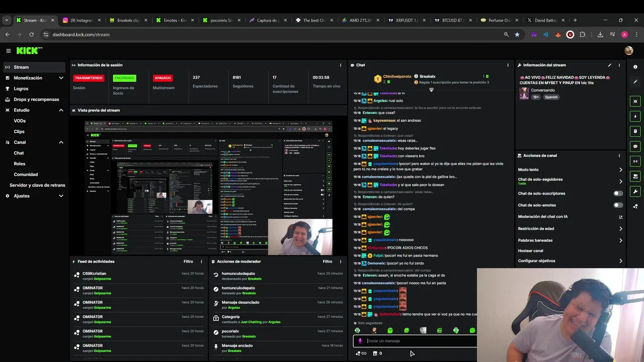The width and height of the screenshot is (644, 362).
Task: Click the pencil icon in right toolbar
Action: point(635,81)
